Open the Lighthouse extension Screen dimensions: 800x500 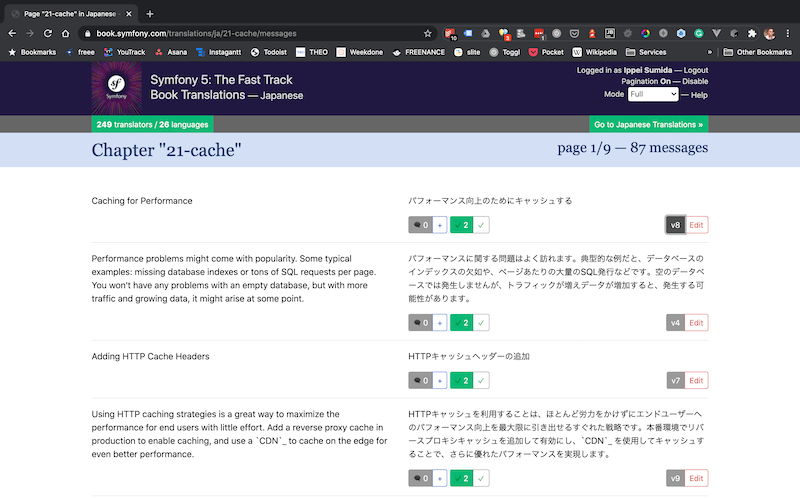point(592,34)
